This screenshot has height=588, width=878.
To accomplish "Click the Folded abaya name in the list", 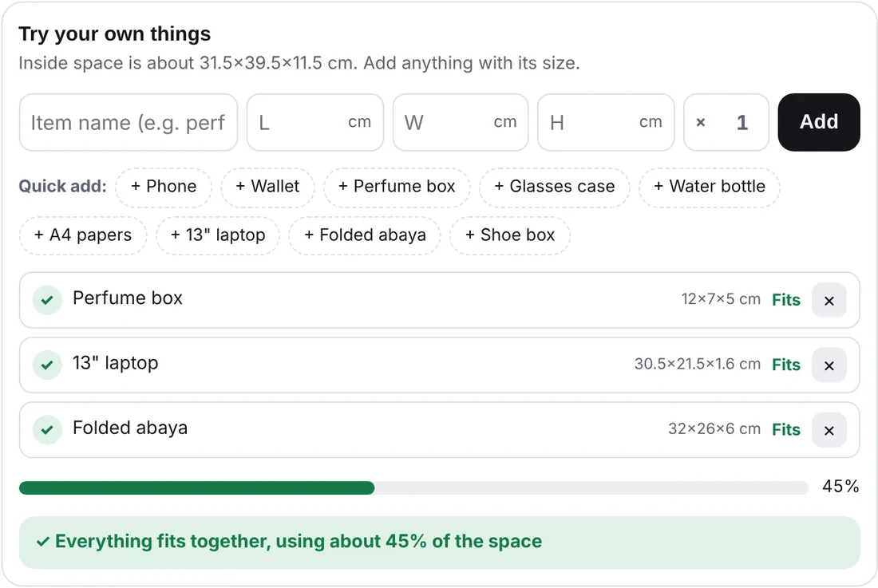I will 130,428.
